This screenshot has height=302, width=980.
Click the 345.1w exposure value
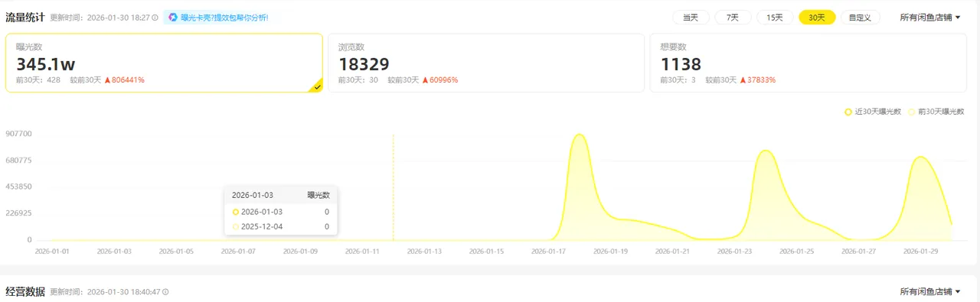click(x=45, y=65)
